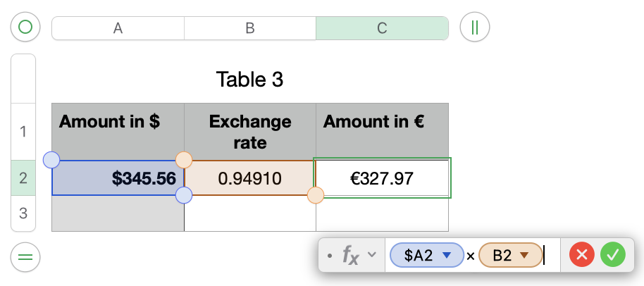Click the €327.97 result cell
The width and height of the screenshot is (644, 286).
382,179
